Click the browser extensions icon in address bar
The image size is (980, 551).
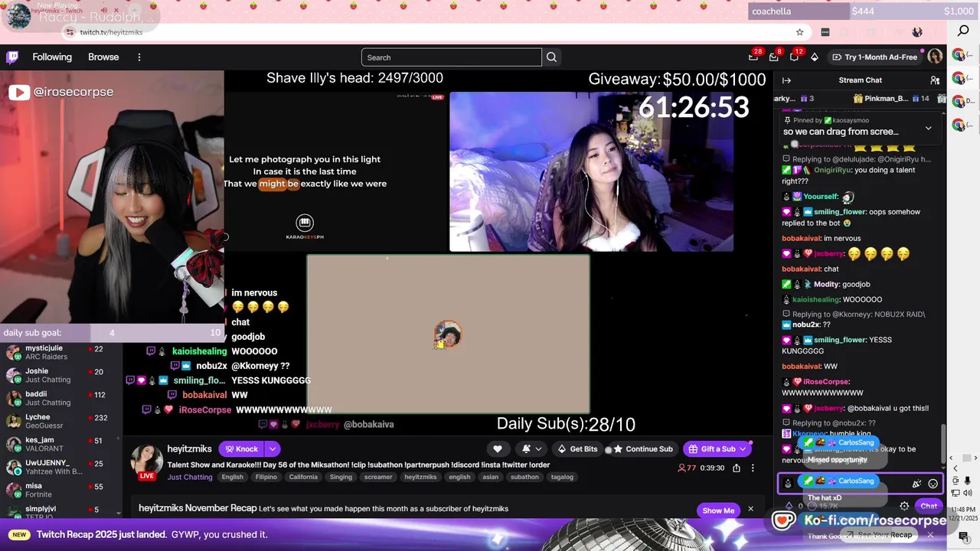tap(825, 32)
